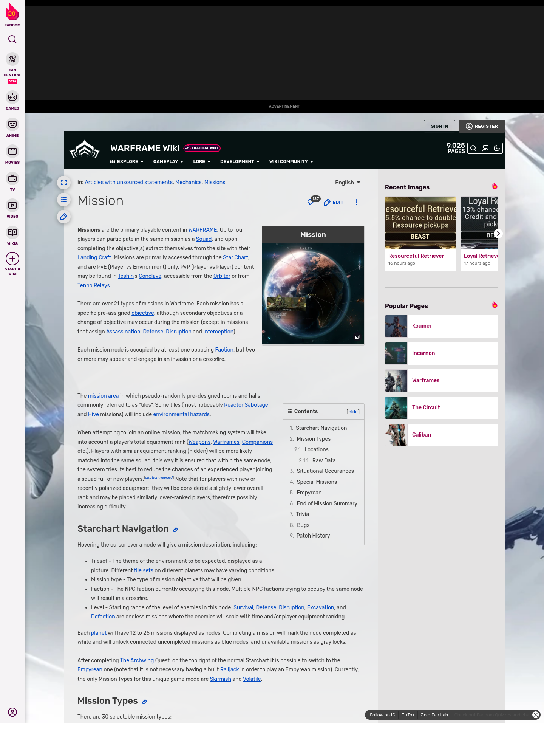Click the Warframe lotus wiki logo
544x756 pixels.
pos(85,150)
